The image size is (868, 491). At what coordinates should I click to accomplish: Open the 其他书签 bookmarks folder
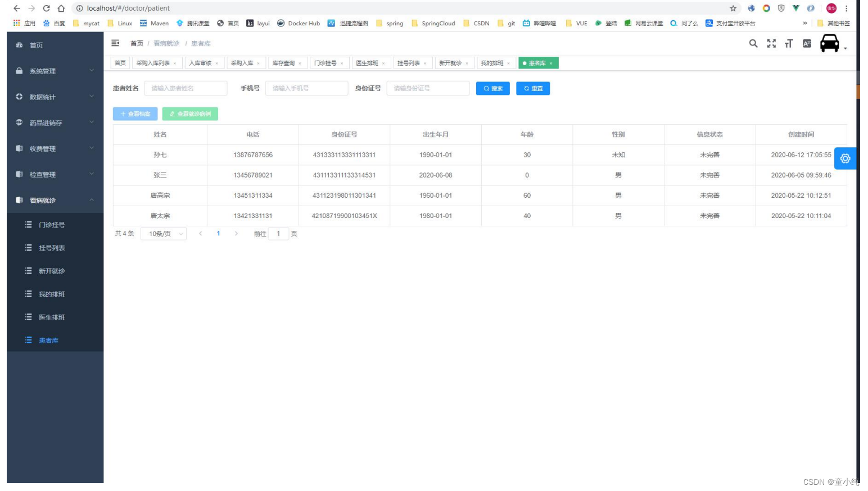coord(833,23)
